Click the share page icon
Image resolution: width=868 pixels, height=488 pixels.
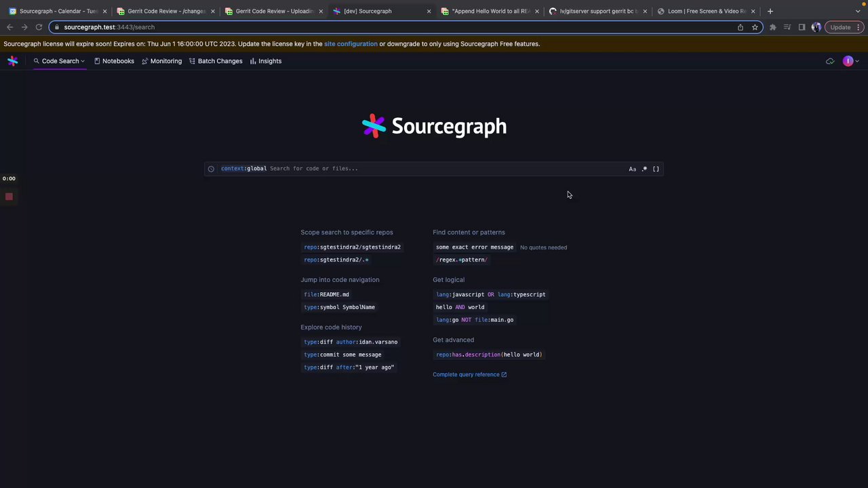pyautogui.click(x=740, y=27)
